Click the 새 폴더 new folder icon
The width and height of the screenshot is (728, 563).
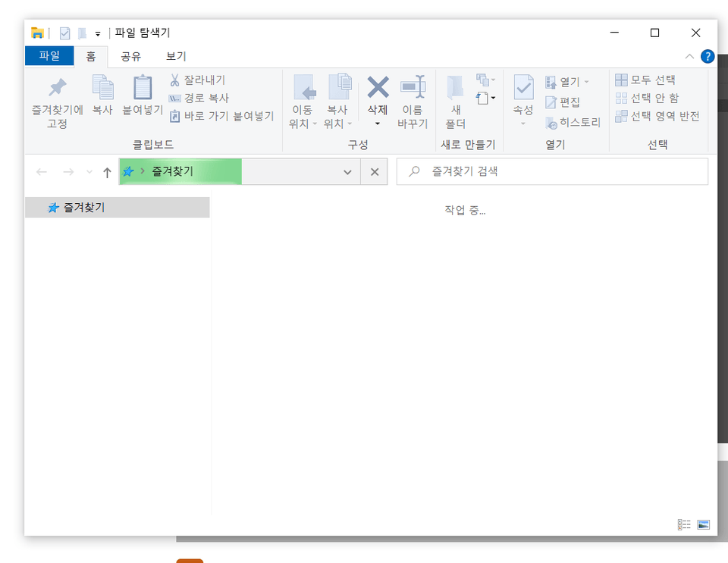point(456,87)
